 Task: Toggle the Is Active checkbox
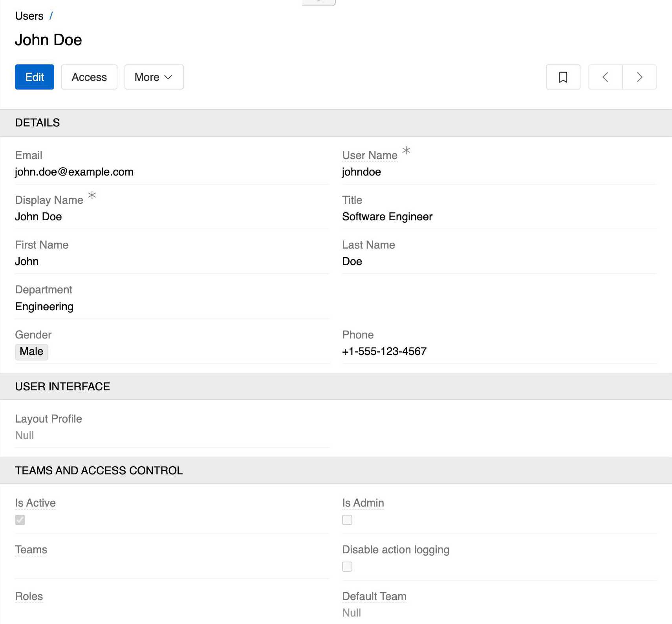click(x=20, y=520)
